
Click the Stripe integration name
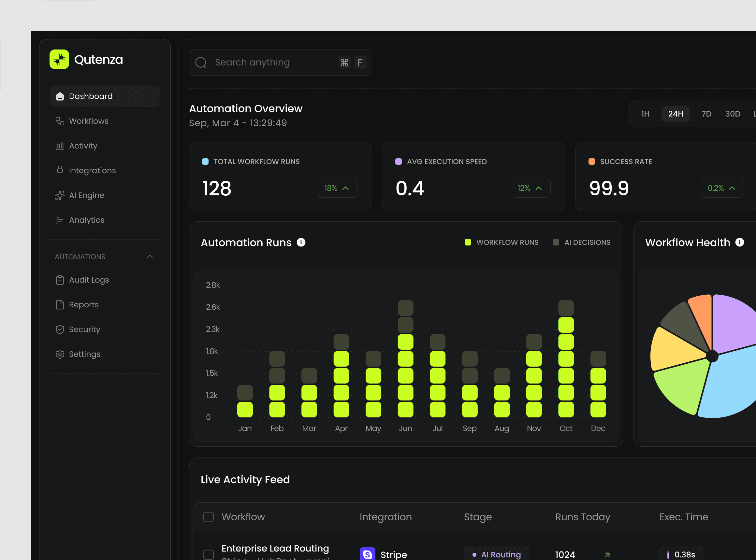pyautogui.click(x=394, y=554)
